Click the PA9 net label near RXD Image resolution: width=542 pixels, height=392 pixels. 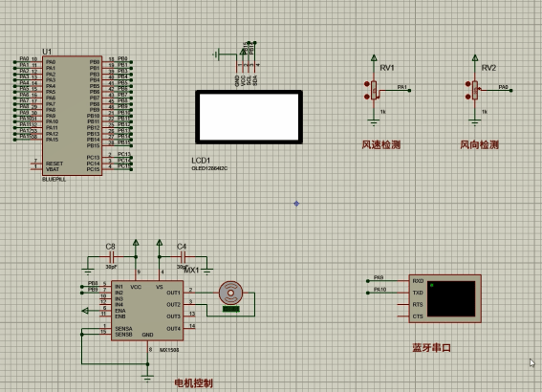379,277
